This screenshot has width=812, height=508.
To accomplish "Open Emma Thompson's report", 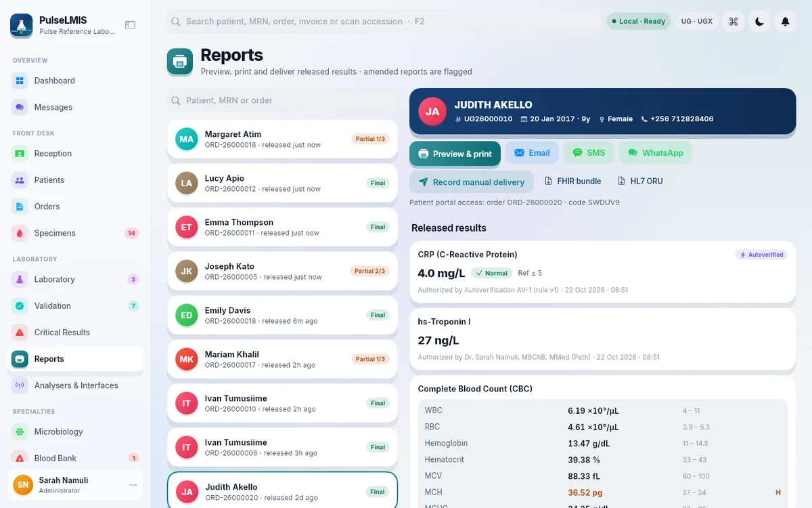I will 282,228.
